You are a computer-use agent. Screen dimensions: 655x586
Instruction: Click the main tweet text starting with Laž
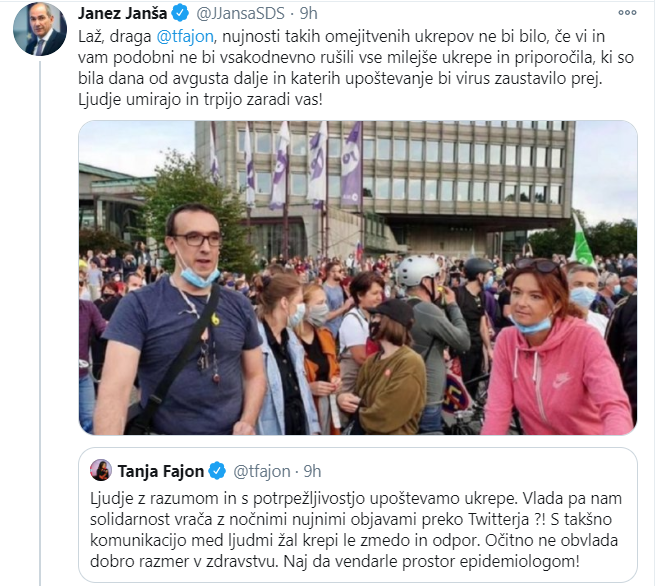pos(356,68)
